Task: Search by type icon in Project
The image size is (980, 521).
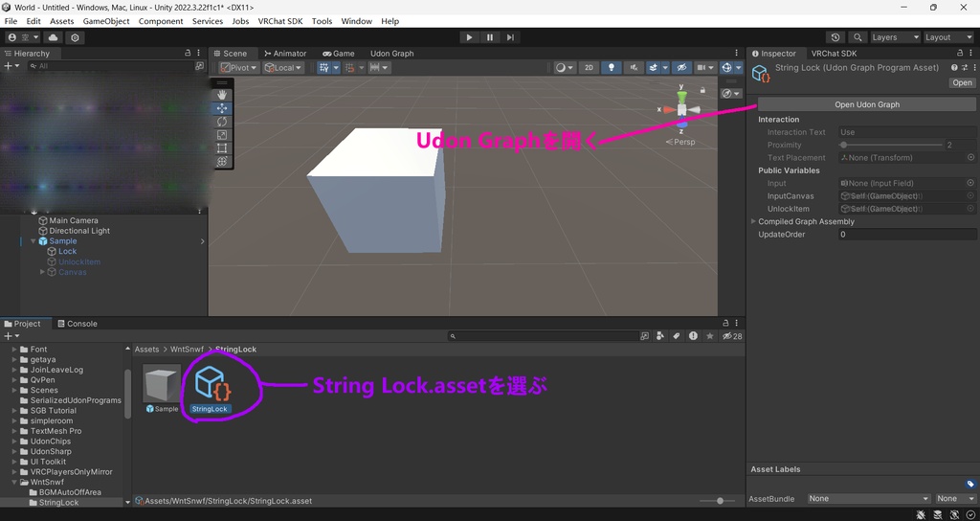Action: (x=660, y=336)
